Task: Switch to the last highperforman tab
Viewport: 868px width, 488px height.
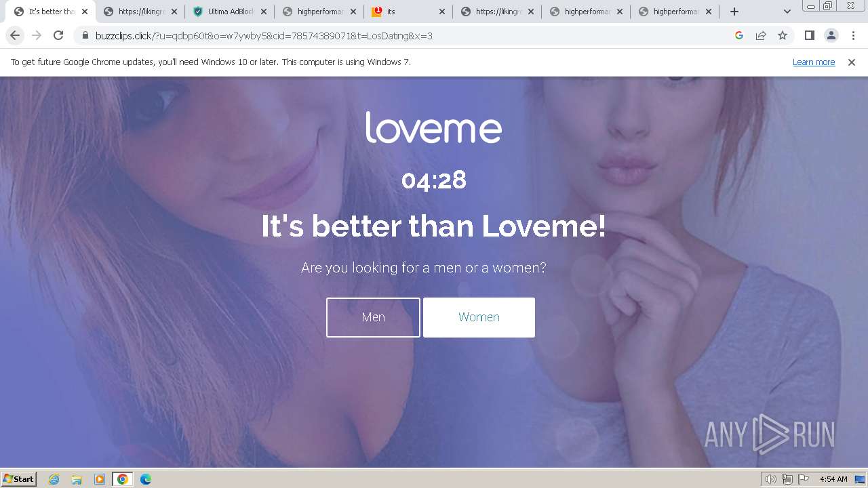Action: coord(676,12)
